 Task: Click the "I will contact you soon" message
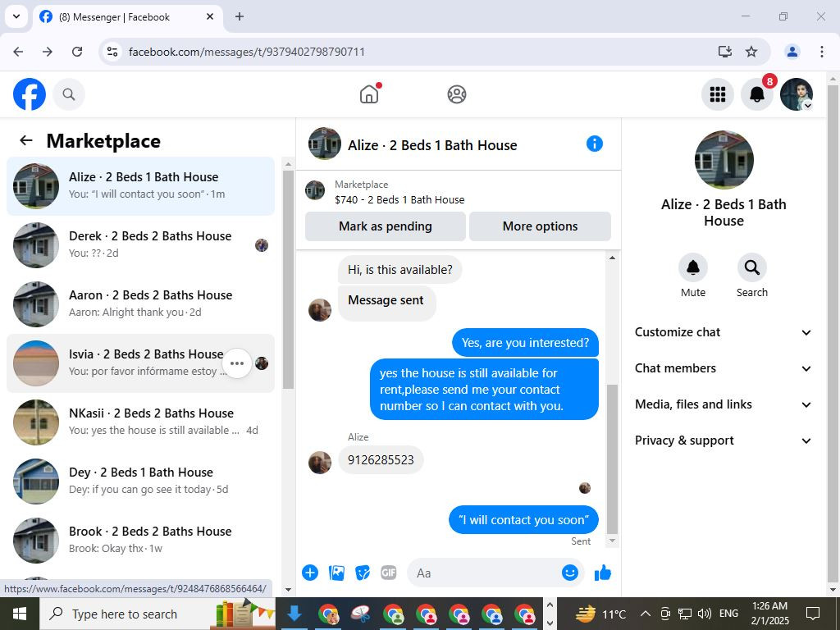523,519
